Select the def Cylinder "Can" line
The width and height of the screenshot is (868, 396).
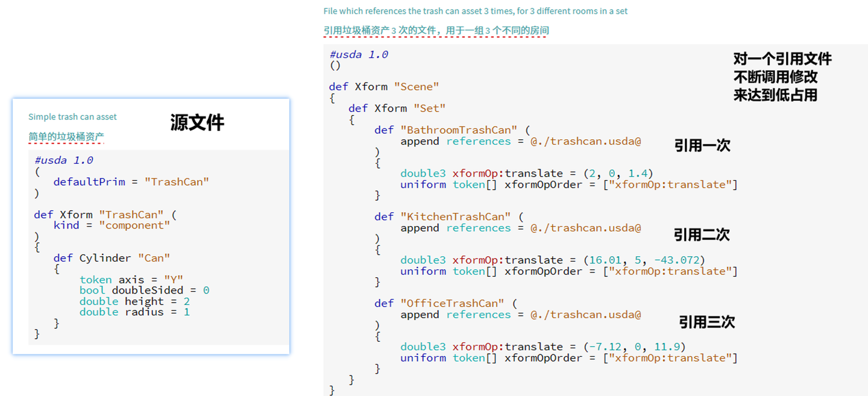[x=112, y=258]
